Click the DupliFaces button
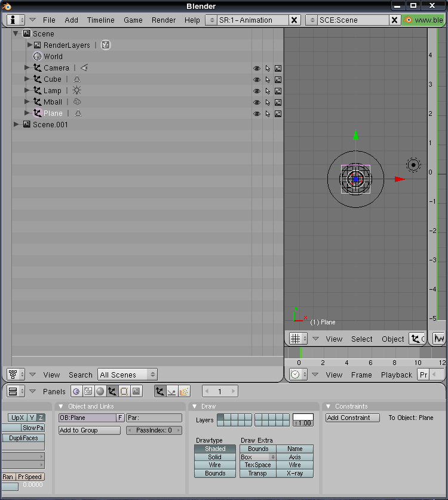This screenshot has height=500, width=448. 23,438
